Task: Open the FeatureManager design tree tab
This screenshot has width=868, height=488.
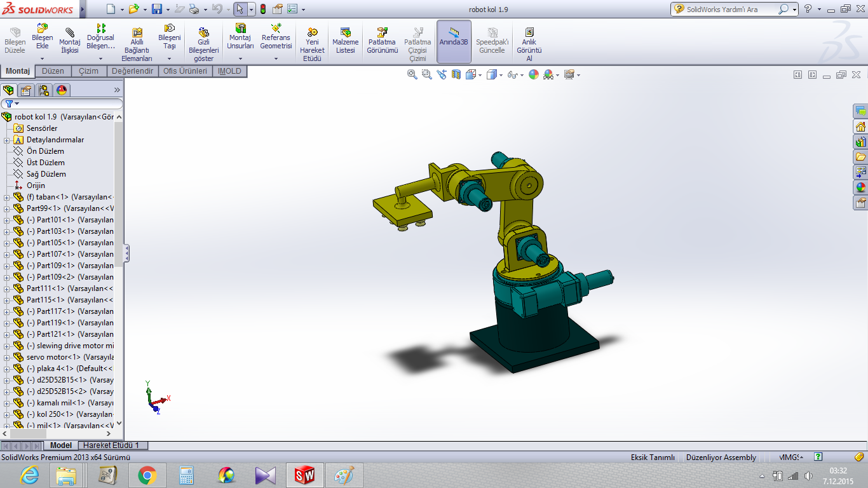Action: tap(8, 90)
